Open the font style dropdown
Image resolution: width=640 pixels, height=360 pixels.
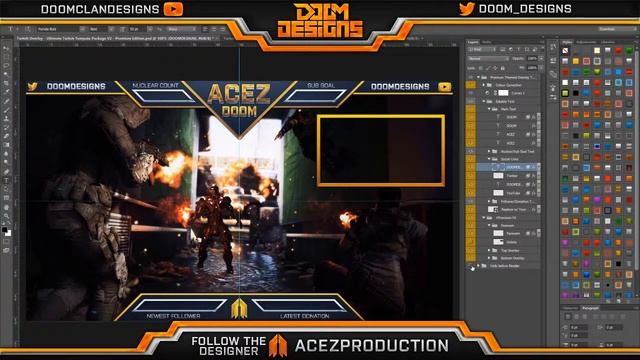tap(111, 29)
